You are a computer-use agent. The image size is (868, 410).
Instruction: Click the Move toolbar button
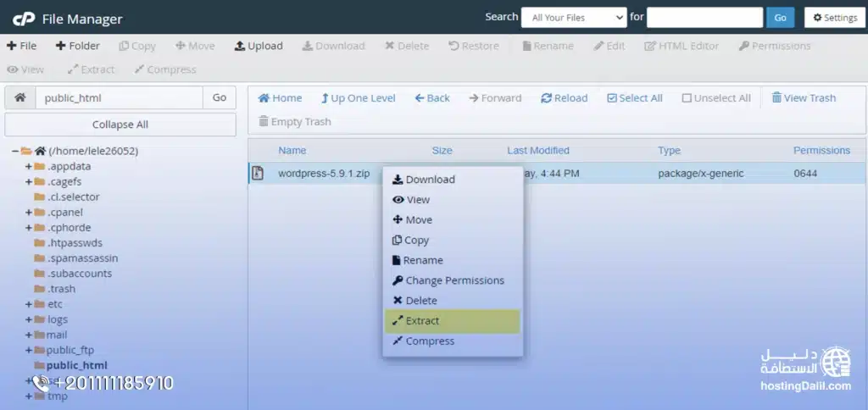[195, 46]
